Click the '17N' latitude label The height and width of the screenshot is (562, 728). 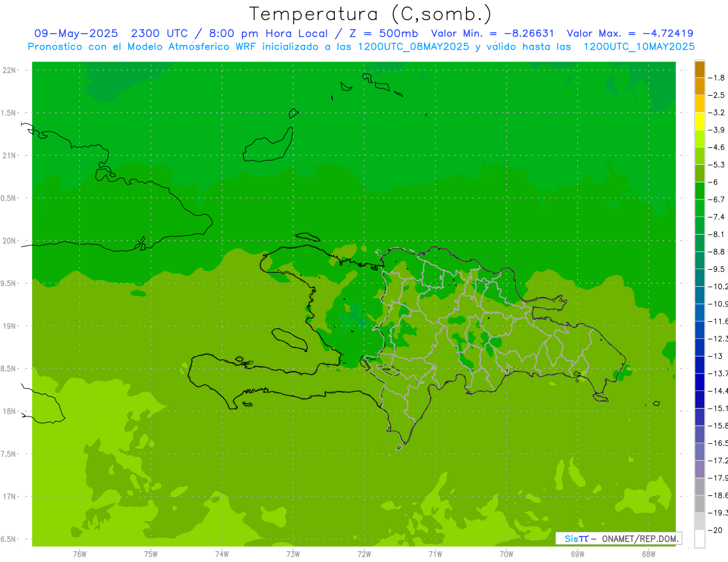point(9,497)
